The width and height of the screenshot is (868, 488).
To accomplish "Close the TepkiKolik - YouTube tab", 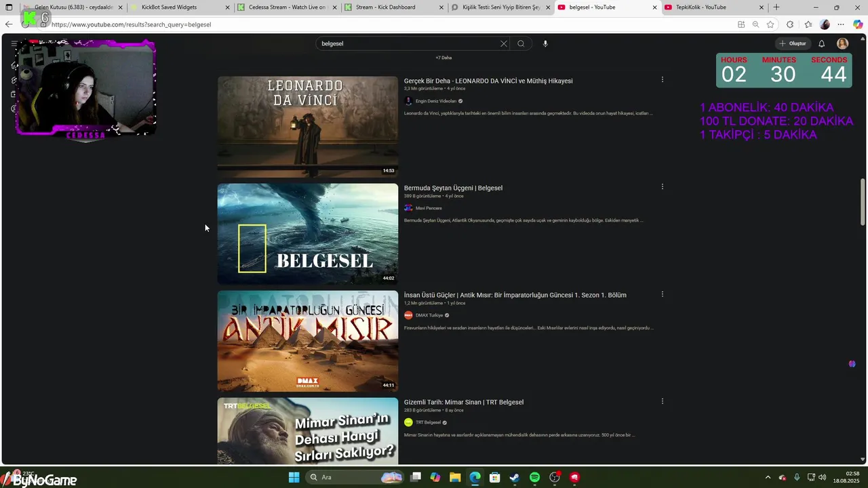I will 762,7.
